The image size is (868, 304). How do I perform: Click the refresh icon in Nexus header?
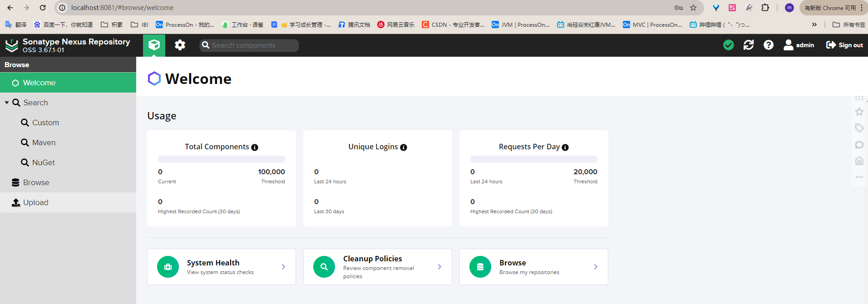[748, 45]
